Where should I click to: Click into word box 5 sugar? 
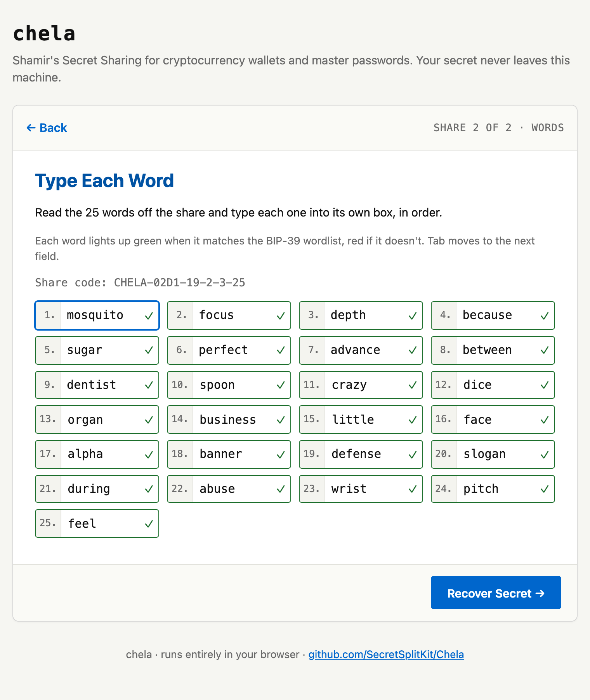point(97,350)
